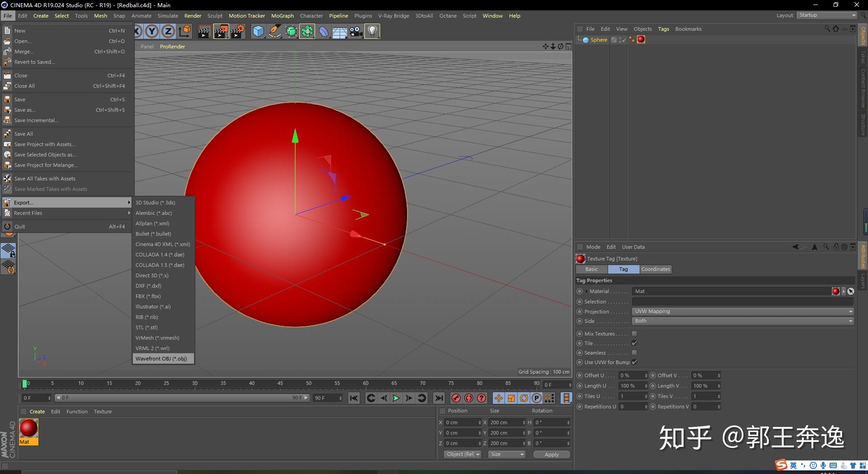The height and width of the screenshot is (474, 868).
Task: Select Save Project with Assets
Action: (x=45, y=144)
